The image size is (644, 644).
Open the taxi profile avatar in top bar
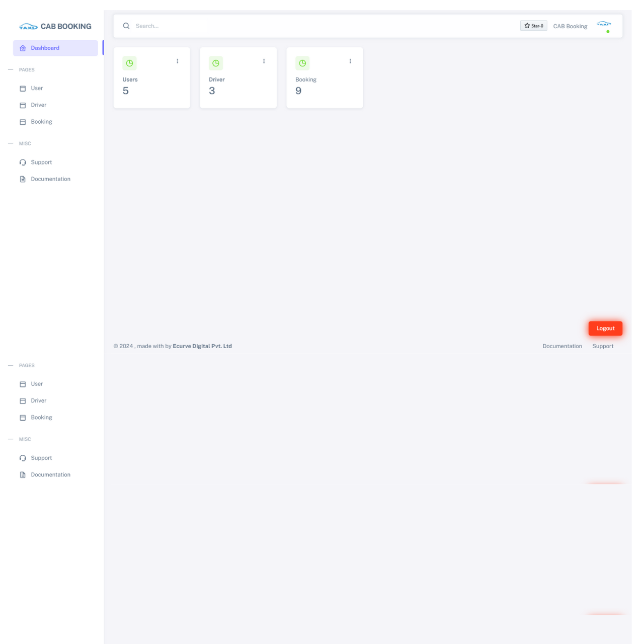604,25
